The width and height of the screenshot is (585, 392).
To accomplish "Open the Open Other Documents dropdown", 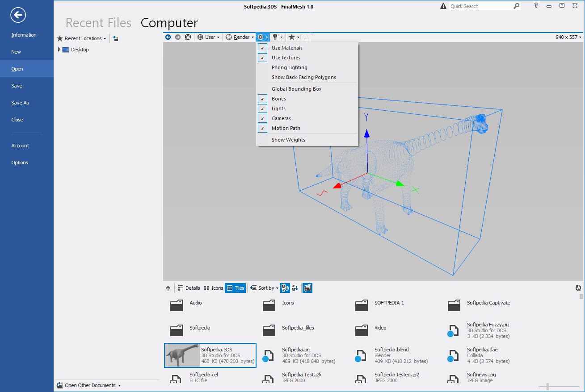I will 89,385.
